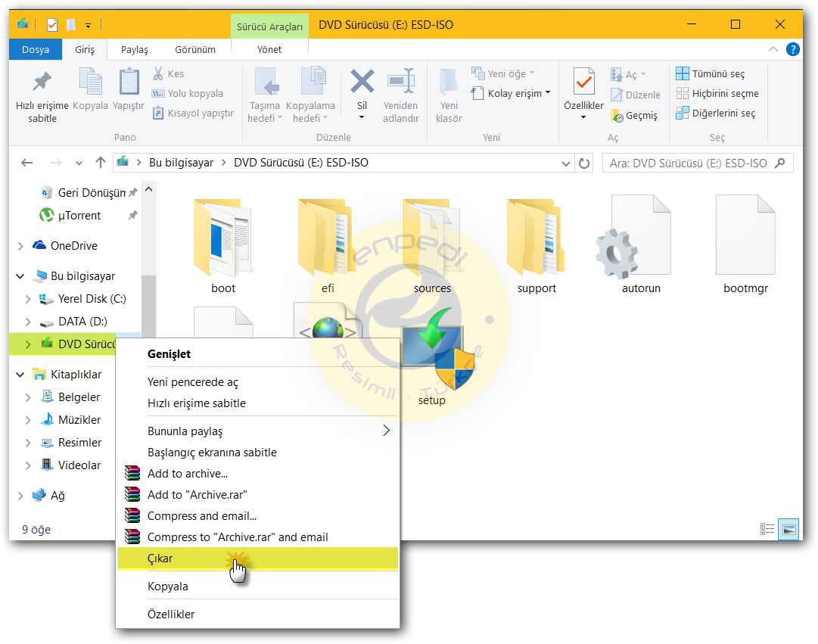818x644 pixels.
Task: Click the Tümünü seç select all button
Action: [x=711, y=73]
